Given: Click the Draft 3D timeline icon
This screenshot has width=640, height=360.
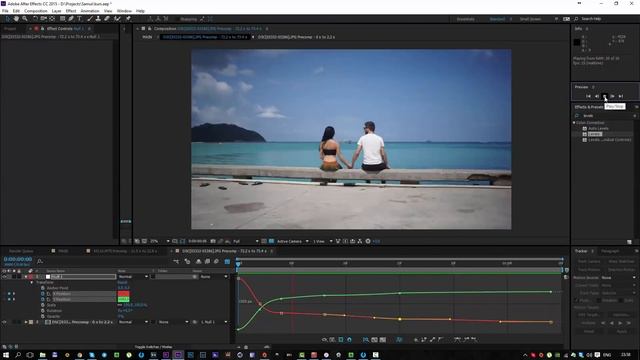Looking at the screenshot, I should coord(187,261).
